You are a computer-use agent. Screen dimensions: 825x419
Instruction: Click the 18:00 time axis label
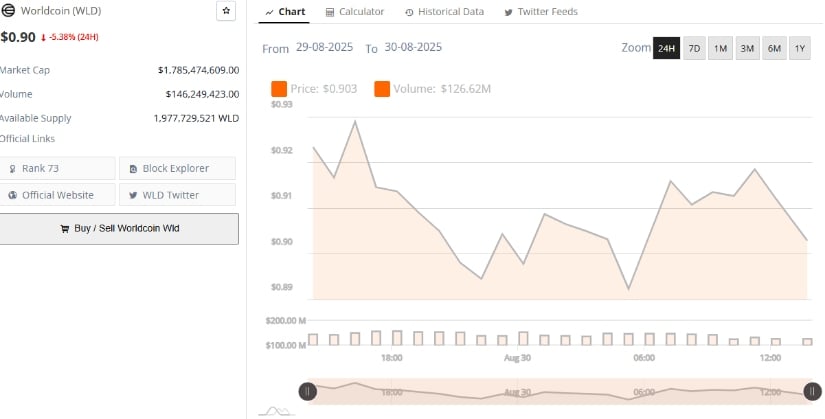pos(391,358)
